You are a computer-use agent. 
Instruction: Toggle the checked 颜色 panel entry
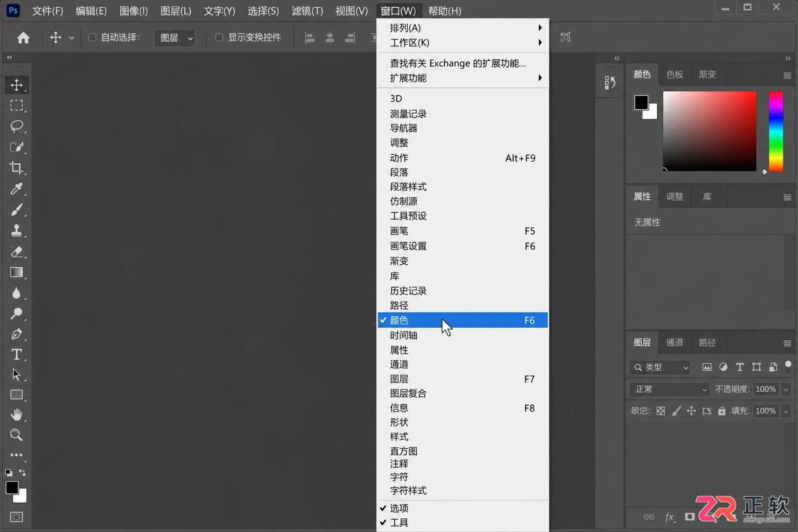[x=463, y=320]
